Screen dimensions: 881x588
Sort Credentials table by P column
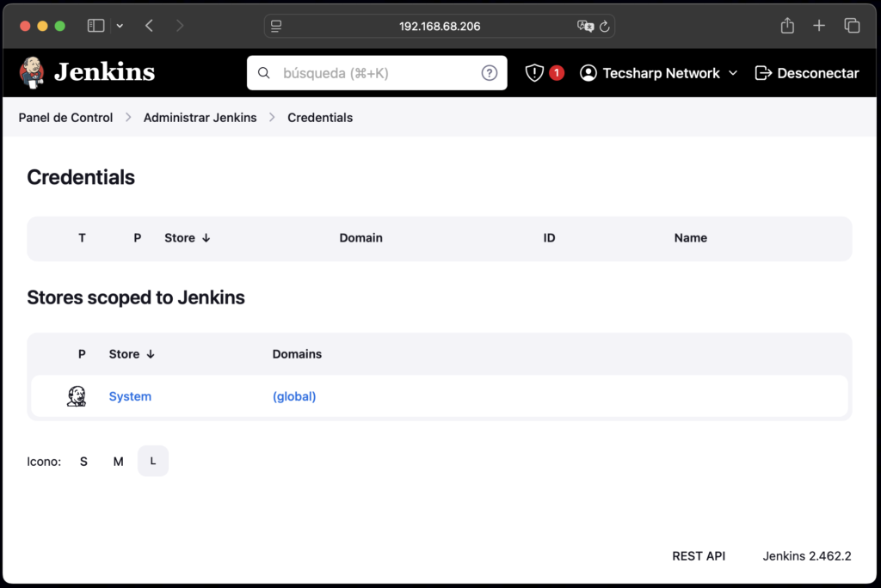pyautogui.click(x=137, y=238)
